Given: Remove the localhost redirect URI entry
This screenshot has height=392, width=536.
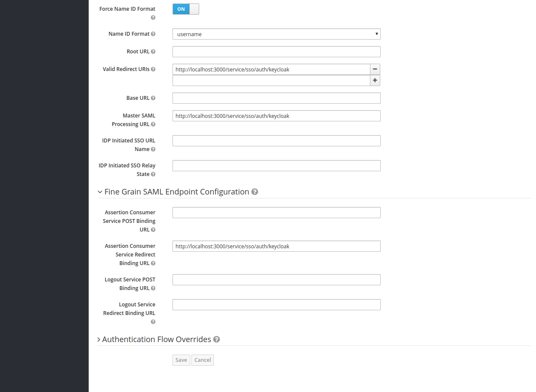Looking at the screenshot, I should click(x=374, y=69).
